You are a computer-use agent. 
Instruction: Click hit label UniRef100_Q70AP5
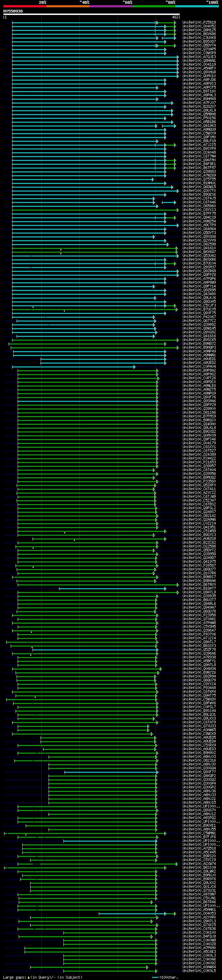(199, 49)
